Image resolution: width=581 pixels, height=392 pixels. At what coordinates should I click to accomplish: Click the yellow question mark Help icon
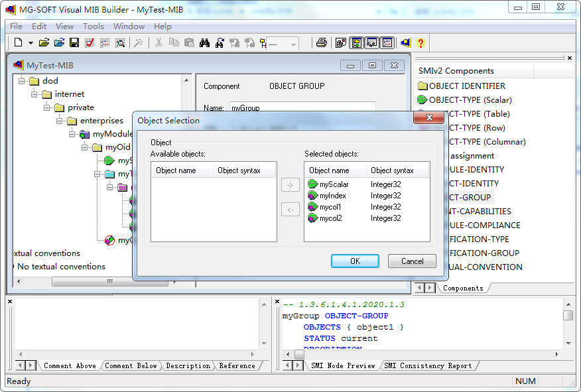tap(420, 42)
